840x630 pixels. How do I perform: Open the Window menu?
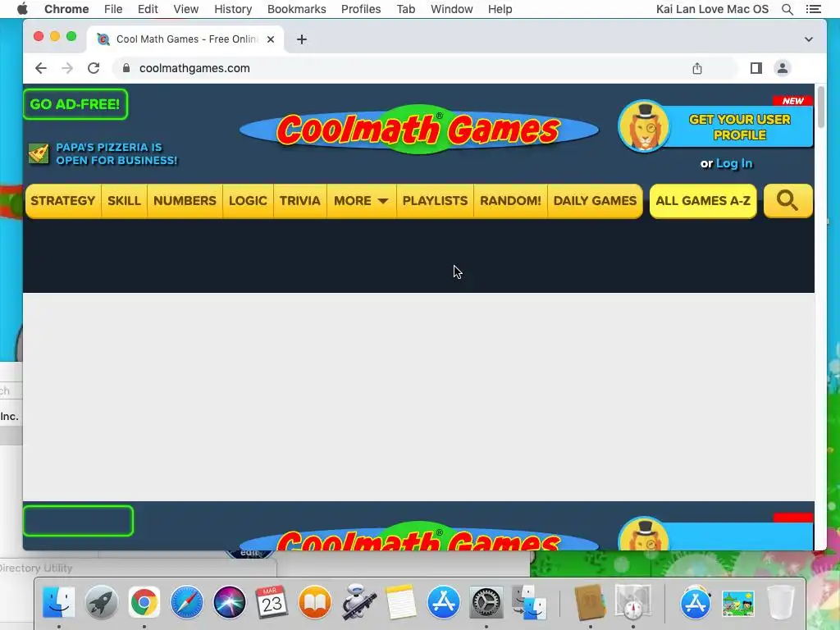pyautogui.click(x=452, y=9)
